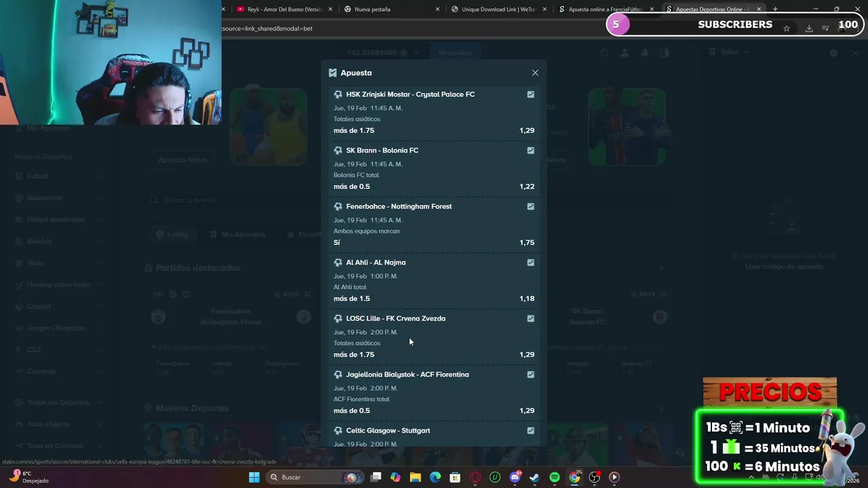Viewport: 868px width, 488px height.
Task: Open a new browser tab
Action: pos(775,9)
